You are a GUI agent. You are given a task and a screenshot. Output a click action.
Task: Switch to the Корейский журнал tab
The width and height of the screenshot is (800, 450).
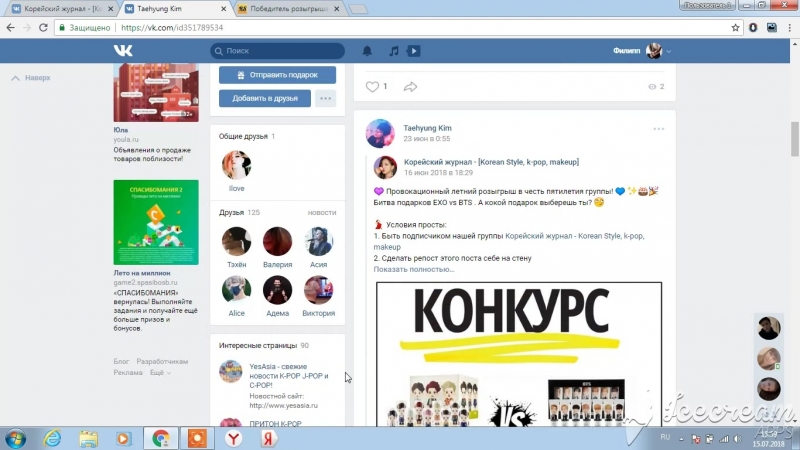pos(62,9)
